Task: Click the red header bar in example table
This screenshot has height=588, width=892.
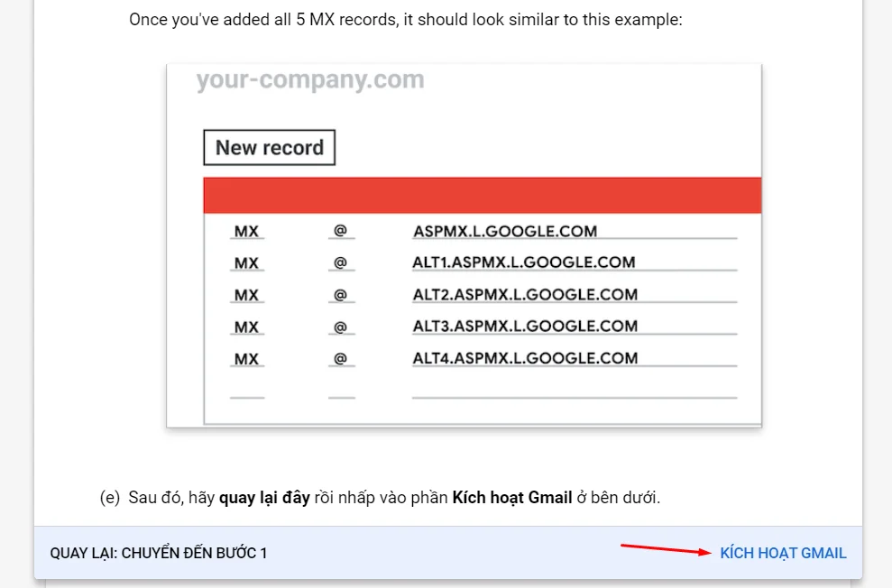Action: [482, 195]
